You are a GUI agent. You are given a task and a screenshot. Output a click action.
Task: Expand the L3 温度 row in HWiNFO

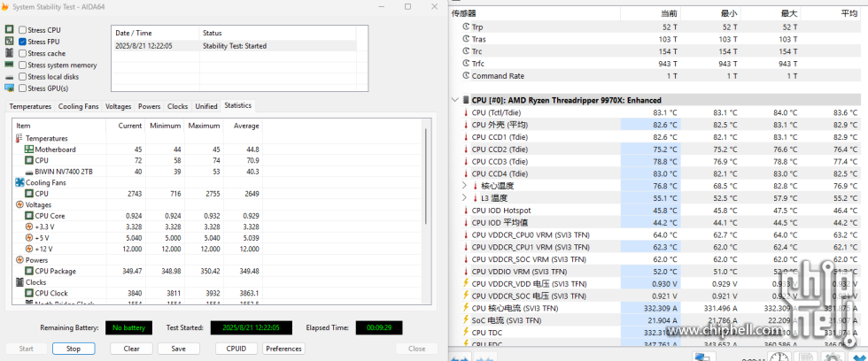click(464, 198)
